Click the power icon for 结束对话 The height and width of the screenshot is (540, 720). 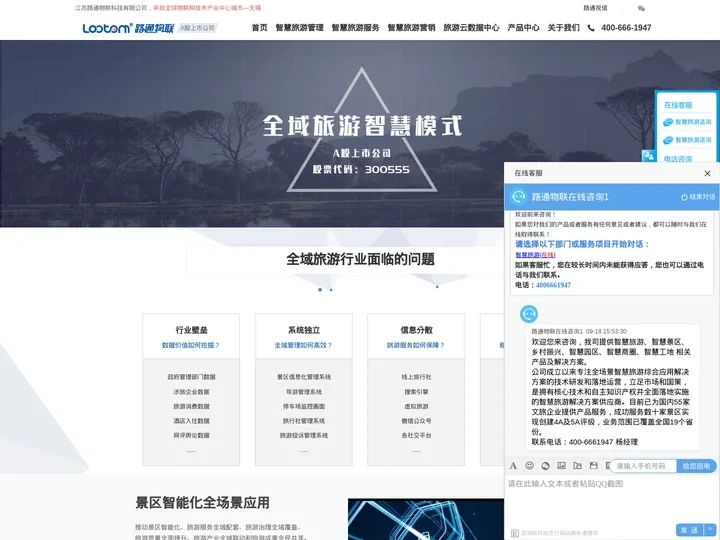[x=684, y=197]
